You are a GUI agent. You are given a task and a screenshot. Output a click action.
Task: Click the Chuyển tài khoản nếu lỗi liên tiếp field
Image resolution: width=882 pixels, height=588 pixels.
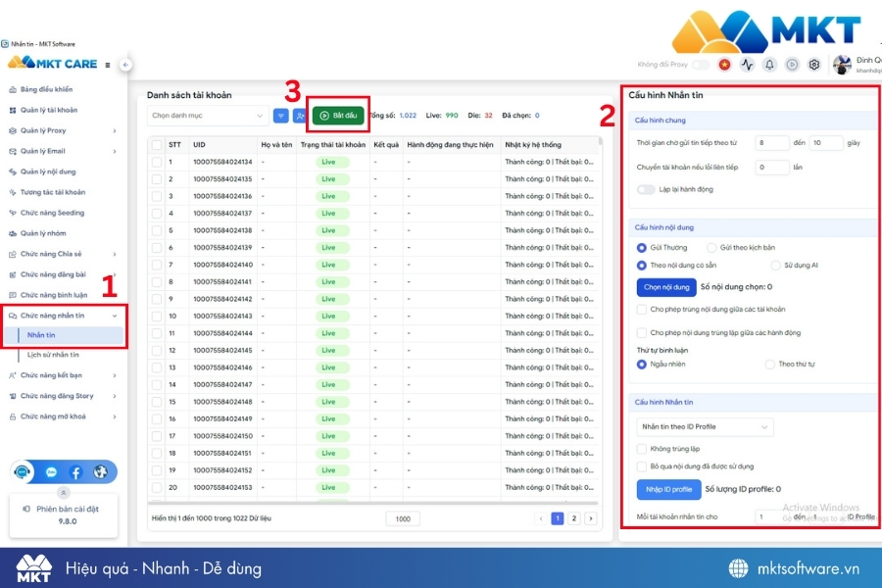[x=771, y=168]
